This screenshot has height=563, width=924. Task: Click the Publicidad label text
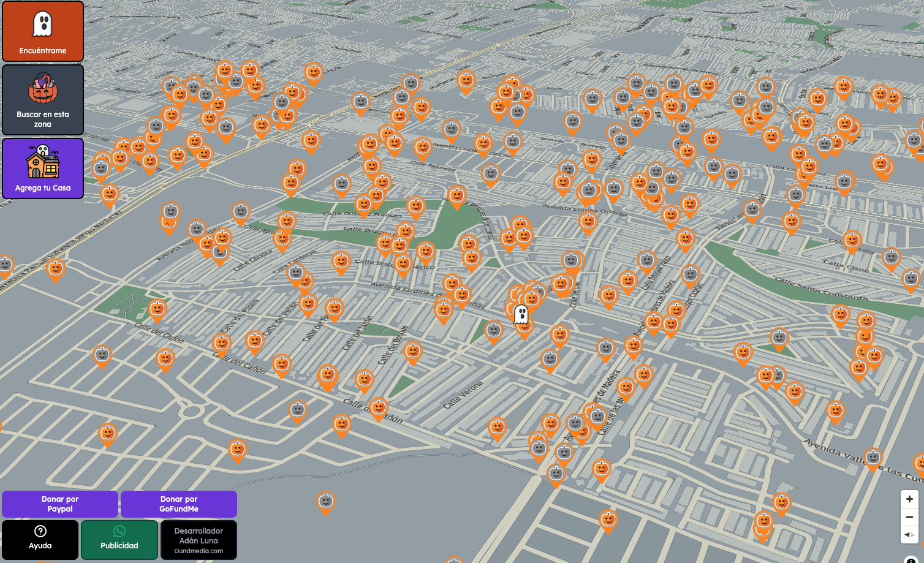pos(119,546)
